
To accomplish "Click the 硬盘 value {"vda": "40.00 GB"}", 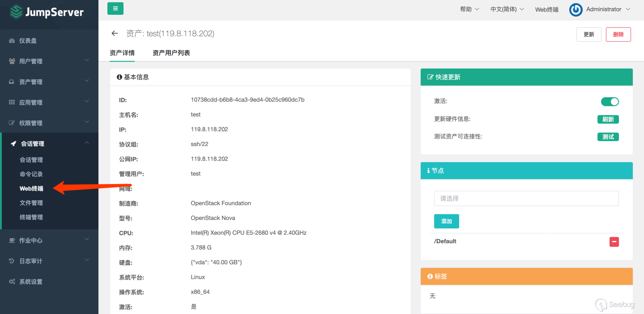I will coord(216,262).
